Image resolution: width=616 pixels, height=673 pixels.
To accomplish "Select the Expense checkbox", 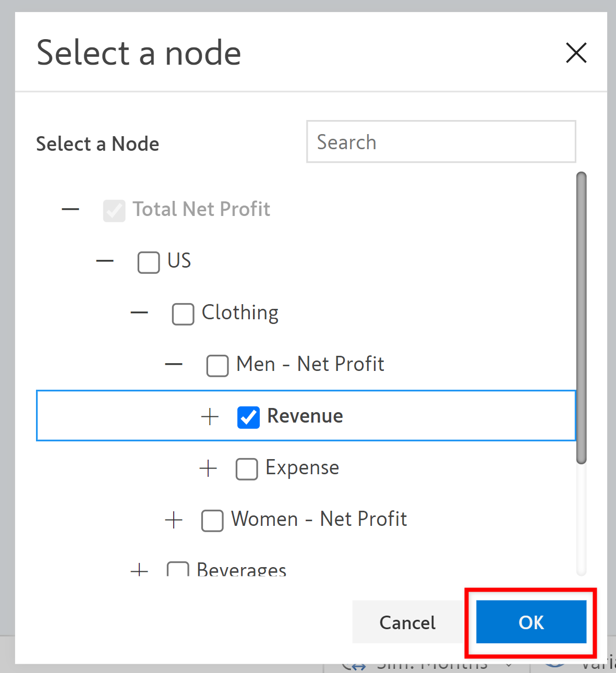I will [x=247, y=469].
